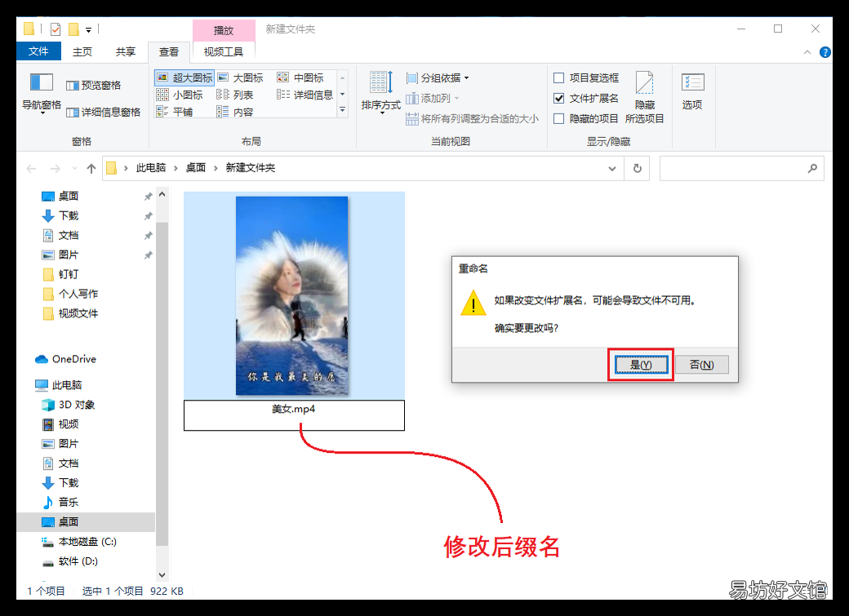Viewport: 849px width, 616px height.
Task: Click the 美女.mp4 filename edit box
Action: point(294,415)
